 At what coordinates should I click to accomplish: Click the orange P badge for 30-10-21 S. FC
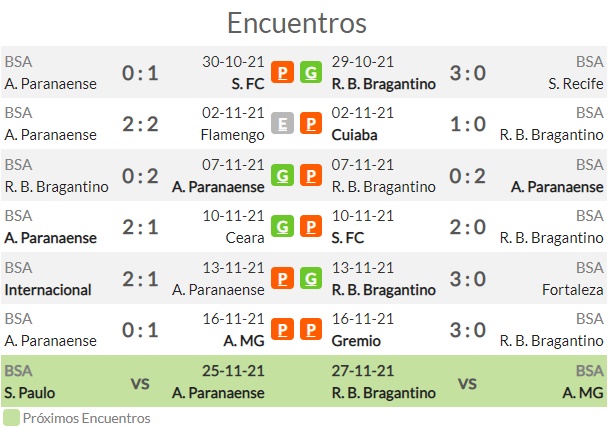click(x=282, y=72)
